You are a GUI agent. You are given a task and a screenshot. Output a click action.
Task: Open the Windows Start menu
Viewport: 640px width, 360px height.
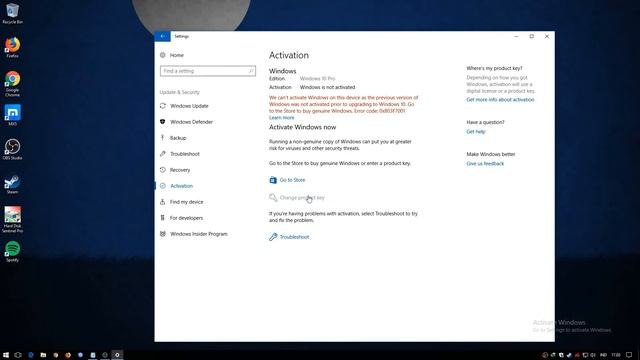6,355
